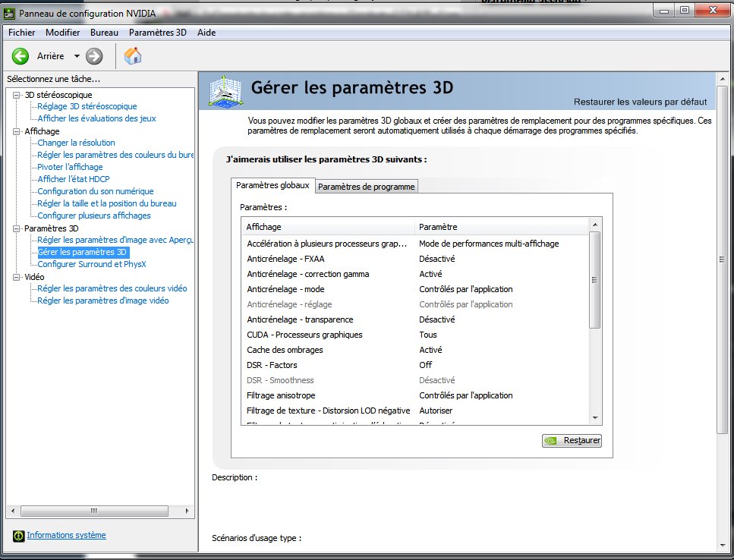The height and width of the screenshot is (560, 734).
Task: Click the Affichage column header
Action: click(x=328, y=227)
